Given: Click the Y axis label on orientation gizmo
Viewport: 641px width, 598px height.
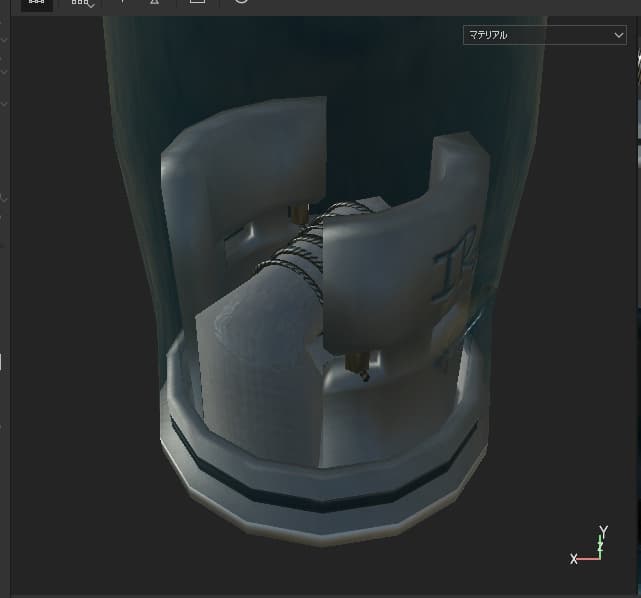Looking at the screenshot, I should [603, 531].
